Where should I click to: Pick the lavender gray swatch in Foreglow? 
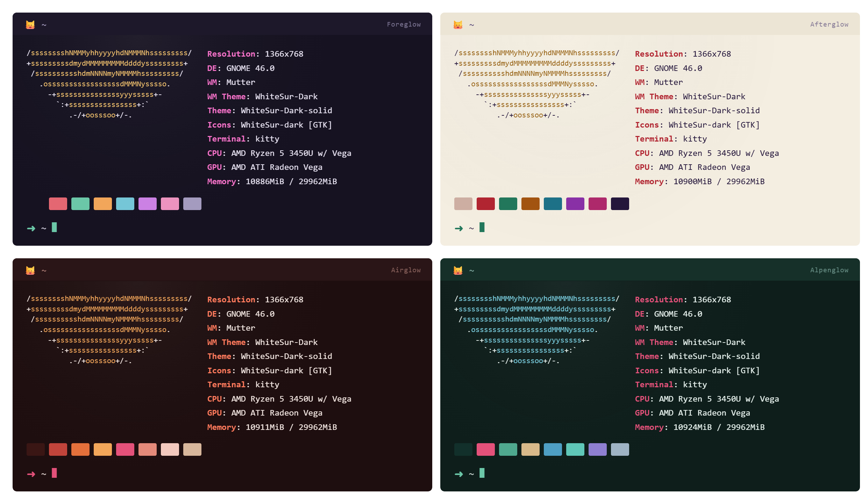(192, 204)
